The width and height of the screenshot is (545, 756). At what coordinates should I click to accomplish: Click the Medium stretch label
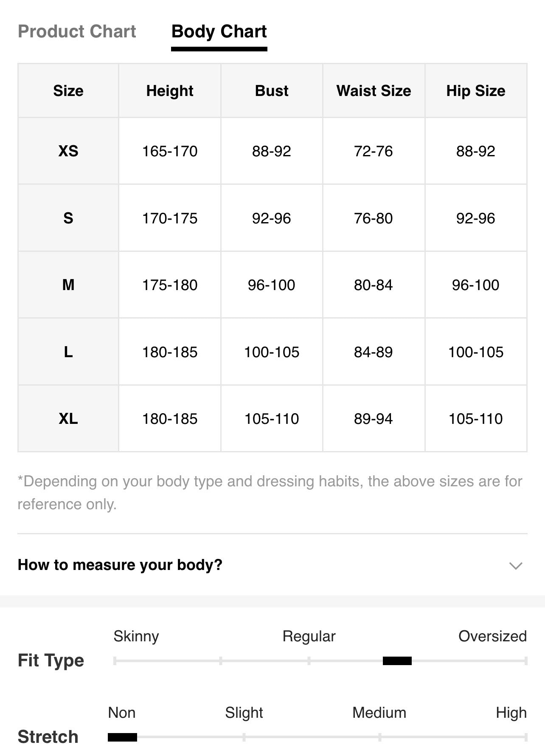(x=379, y=712)
